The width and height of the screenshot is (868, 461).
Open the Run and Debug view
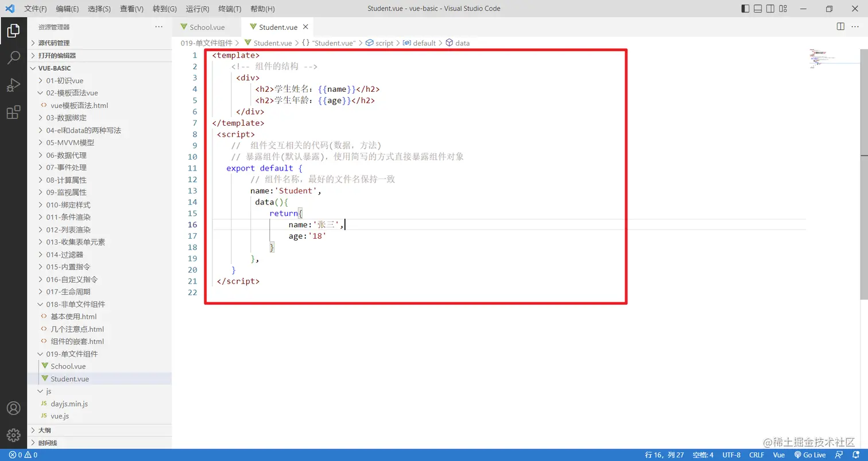[x=13, y=85]
